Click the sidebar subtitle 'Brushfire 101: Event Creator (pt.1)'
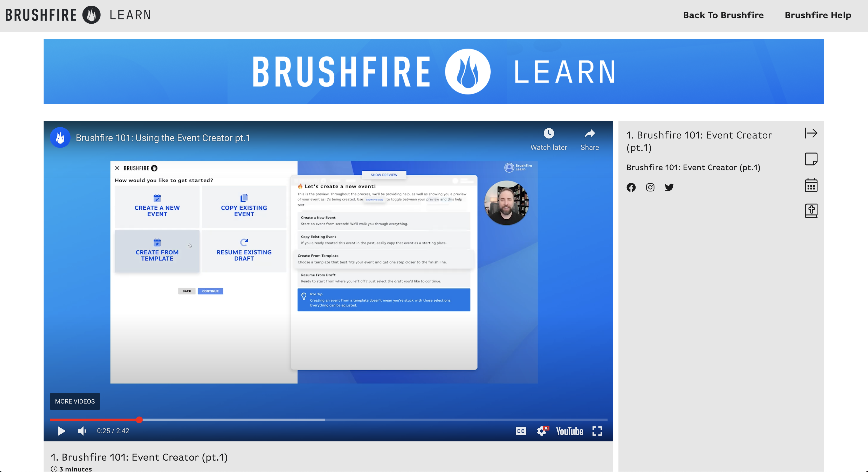The height and width of the screenshot is (472, 868). click(693, 168)
